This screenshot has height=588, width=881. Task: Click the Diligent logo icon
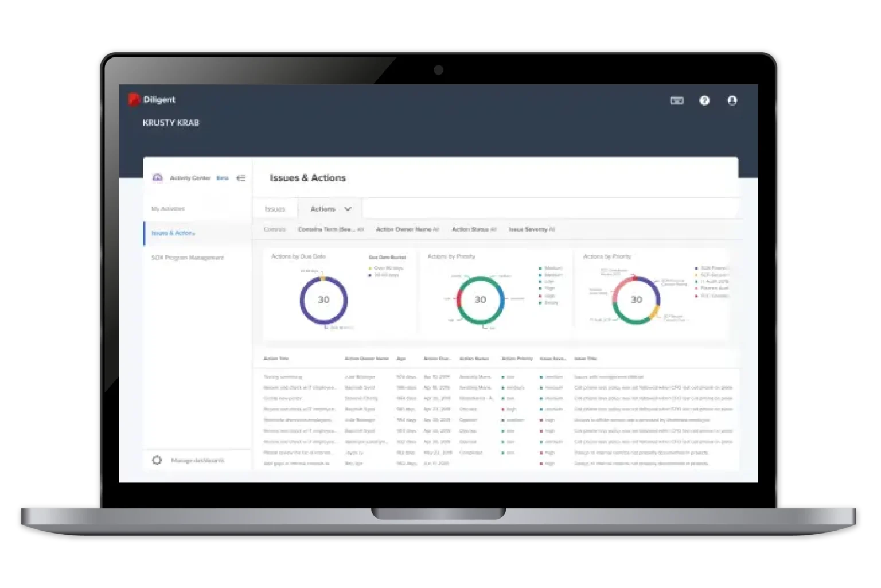[134, 99]
